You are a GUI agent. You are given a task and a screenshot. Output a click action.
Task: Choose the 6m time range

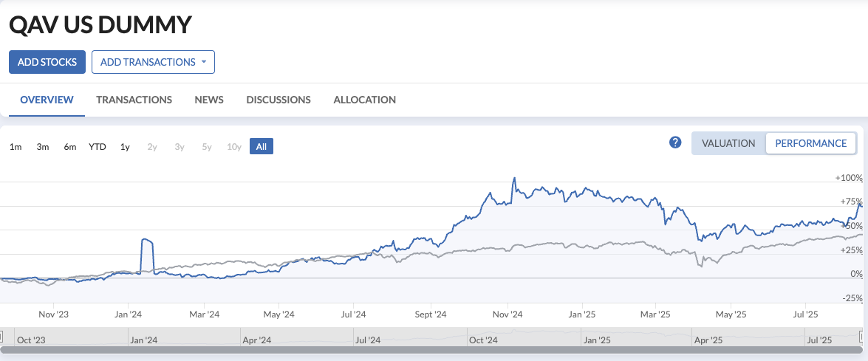point(69,146)
